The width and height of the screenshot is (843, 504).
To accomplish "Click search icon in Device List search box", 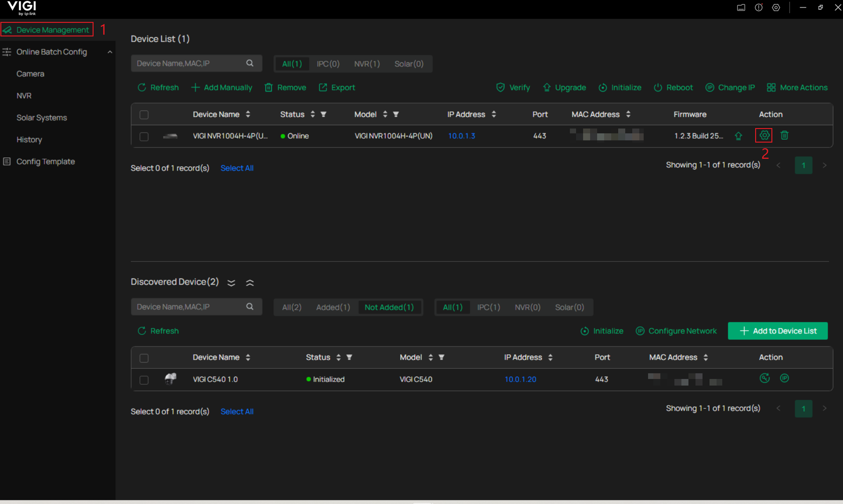I will coord(250,63).
